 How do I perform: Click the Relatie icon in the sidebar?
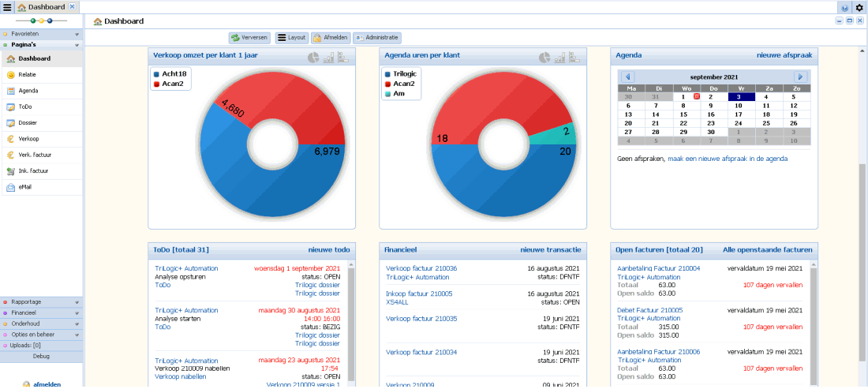(x=11, y=75)
